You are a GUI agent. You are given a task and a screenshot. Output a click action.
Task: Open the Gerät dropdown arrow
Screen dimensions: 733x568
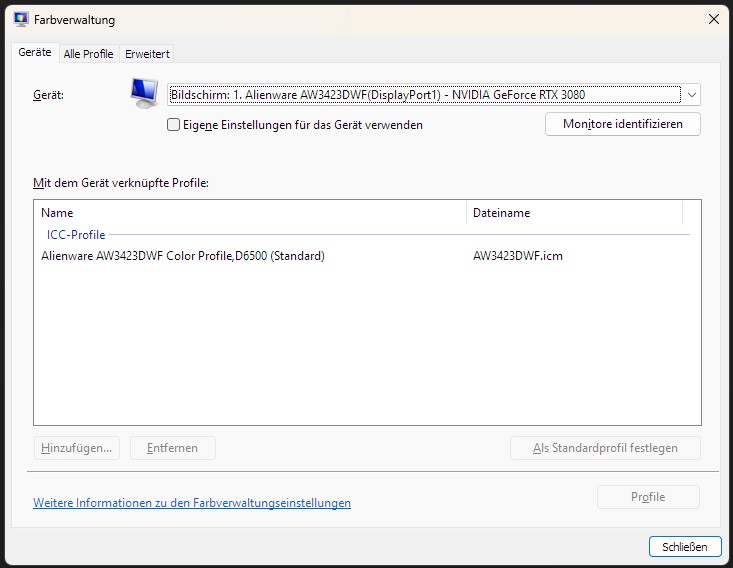tap(692, 95)
